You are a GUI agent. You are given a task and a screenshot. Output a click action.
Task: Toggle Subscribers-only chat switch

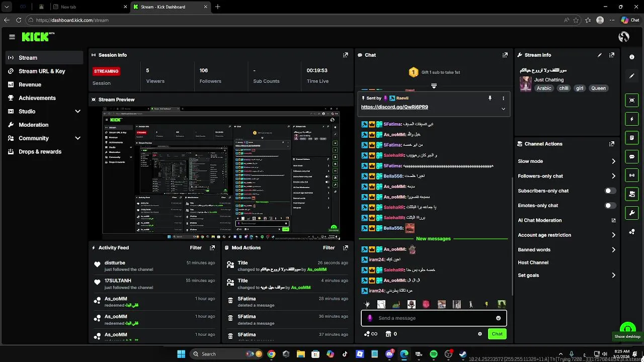tap(610, 191)
